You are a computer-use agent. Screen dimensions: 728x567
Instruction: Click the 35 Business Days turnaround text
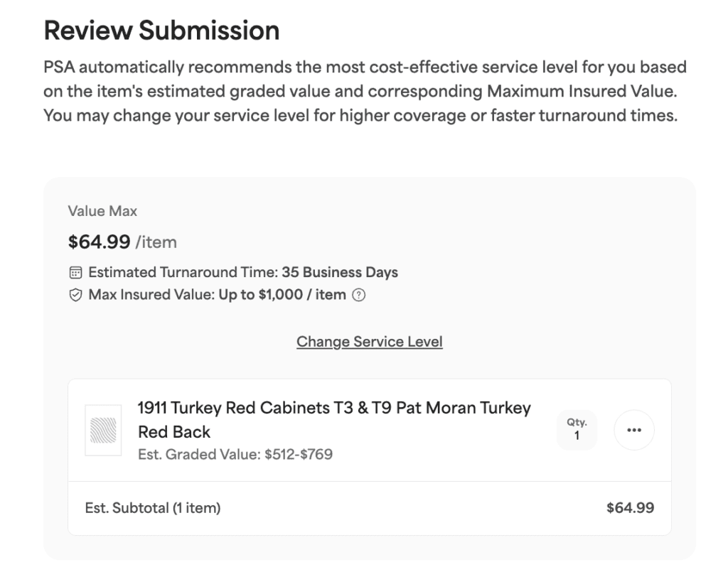coord(339,273)
